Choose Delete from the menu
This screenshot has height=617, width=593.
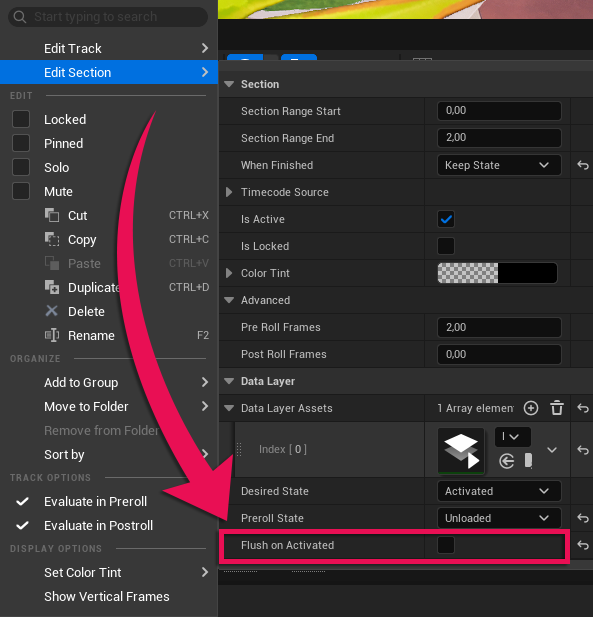[109, 311]
